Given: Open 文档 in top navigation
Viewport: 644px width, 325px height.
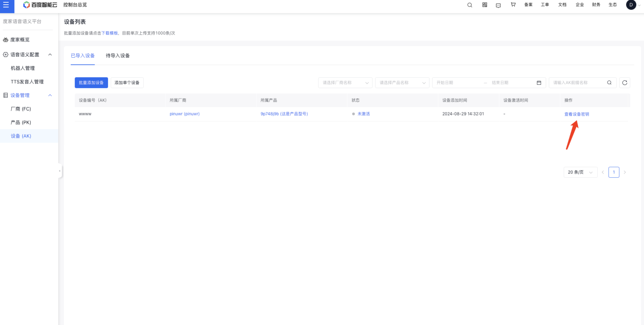Looking at the screenshot, I should pyautogui.click(x=562, y=5).
